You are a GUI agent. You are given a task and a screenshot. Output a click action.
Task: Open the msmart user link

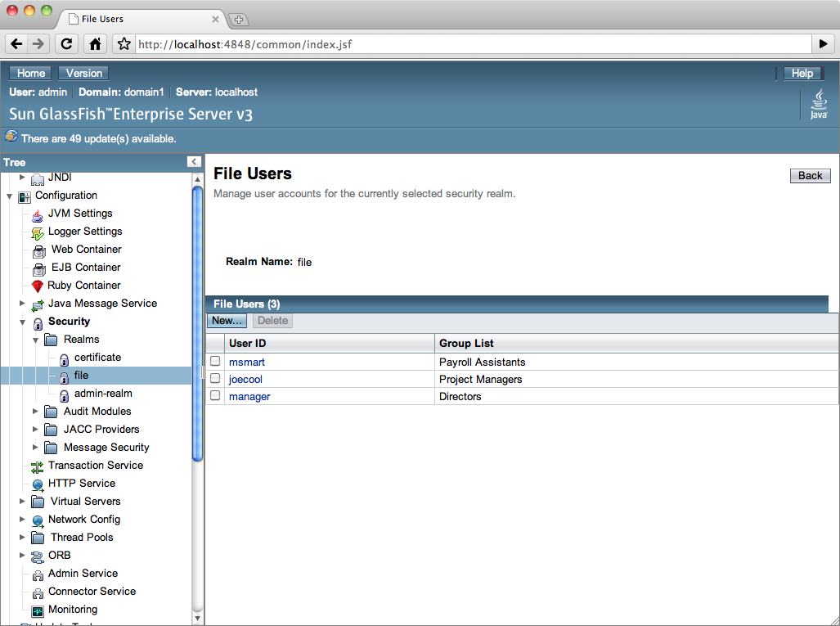pyautogui.click(x=247, y=363)
